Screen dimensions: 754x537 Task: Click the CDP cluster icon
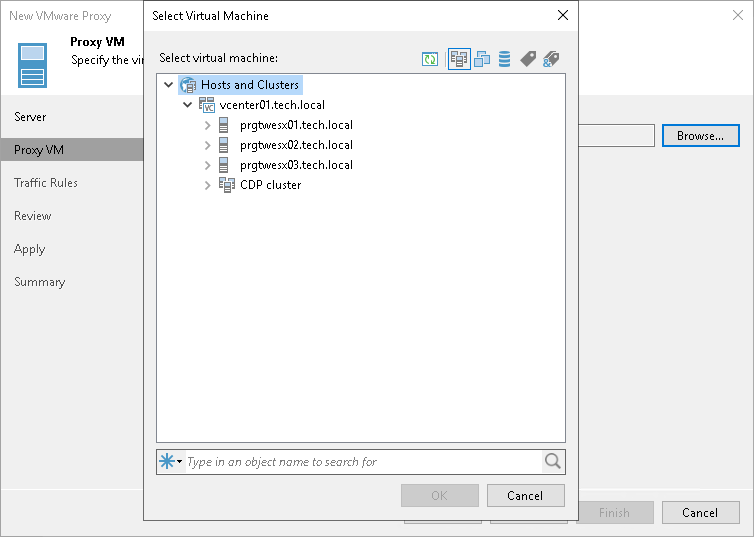(227, 185)
